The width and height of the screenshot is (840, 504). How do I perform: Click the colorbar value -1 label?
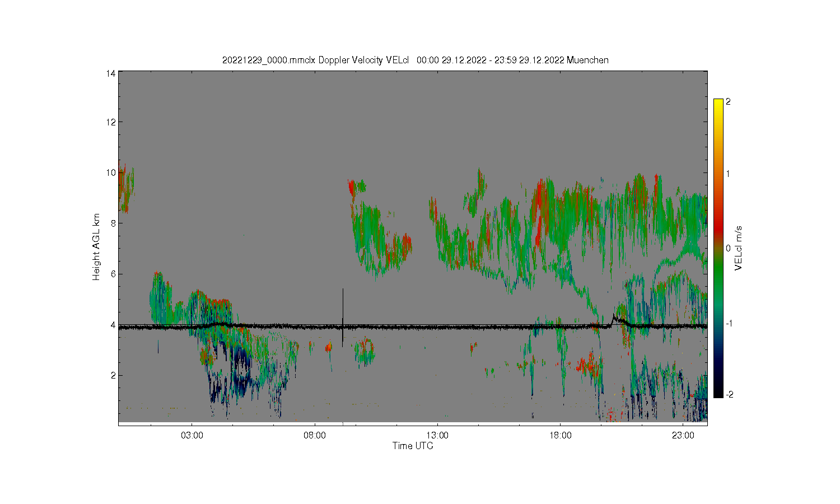pos(729,324)
